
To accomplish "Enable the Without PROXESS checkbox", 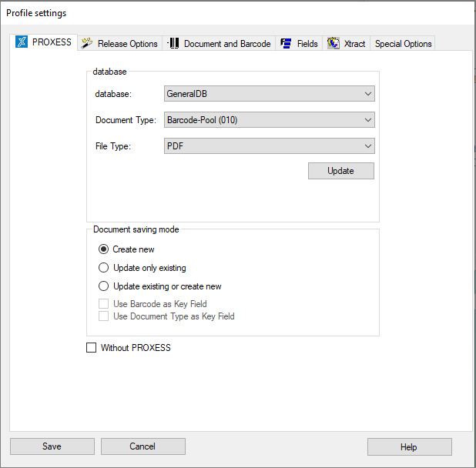I will [x=91, y=348].
